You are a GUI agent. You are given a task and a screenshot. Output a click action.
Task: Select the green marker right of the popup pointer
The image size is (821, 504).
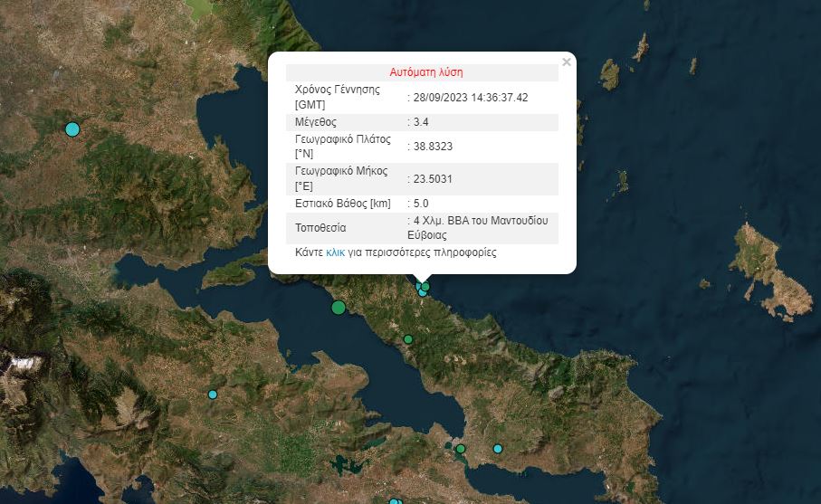coord(426,287)
